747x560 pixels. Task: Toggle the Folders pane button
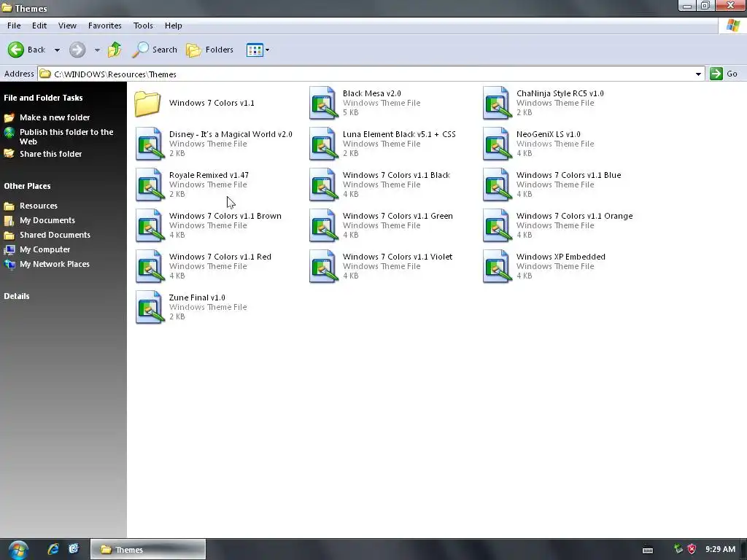pyautogui.click(x=209, y=50)
